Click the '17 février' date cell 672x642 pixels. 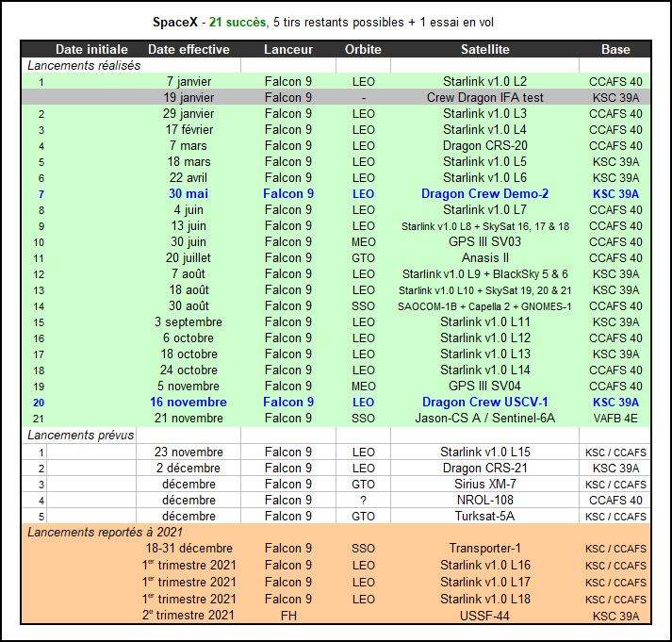pyautogui.click(x=189, y=129)
